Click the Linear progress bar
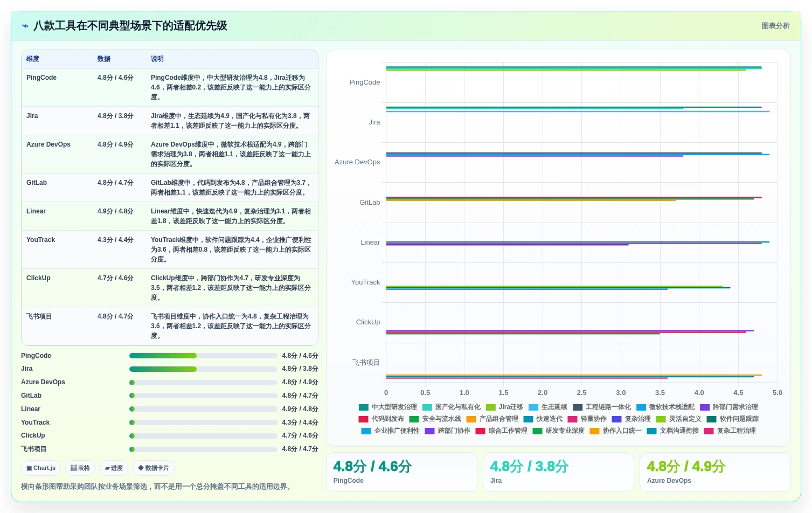812x513 pixels. pyautogui.click(x=203, y=409)
